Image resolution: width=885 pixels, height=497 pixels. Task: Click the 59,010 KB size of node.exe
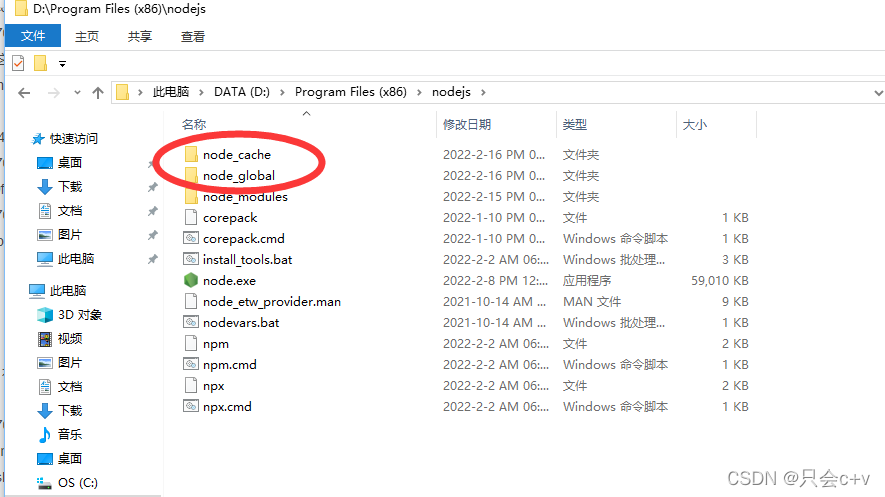pyautogui.click(x=720, y=280)
